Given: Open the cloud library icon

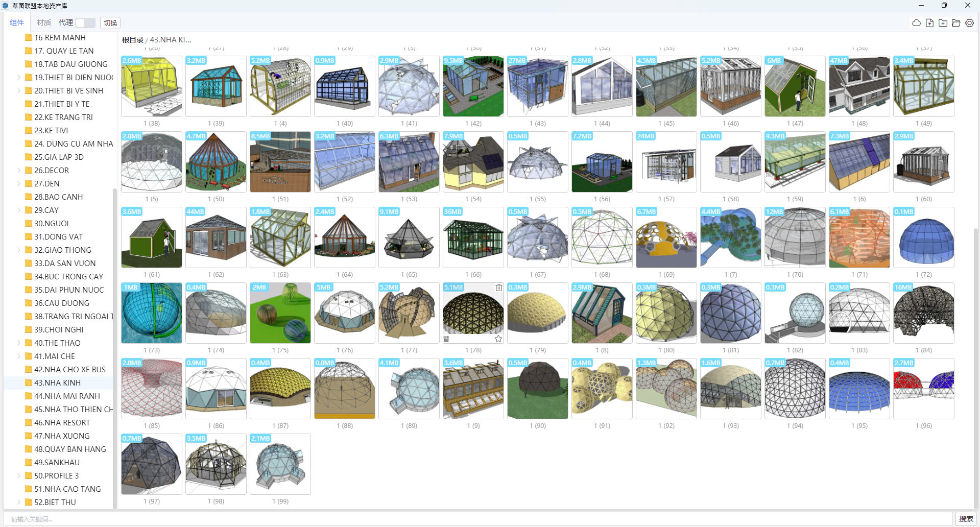Looking at the screenshot, I should click(916, 23).
